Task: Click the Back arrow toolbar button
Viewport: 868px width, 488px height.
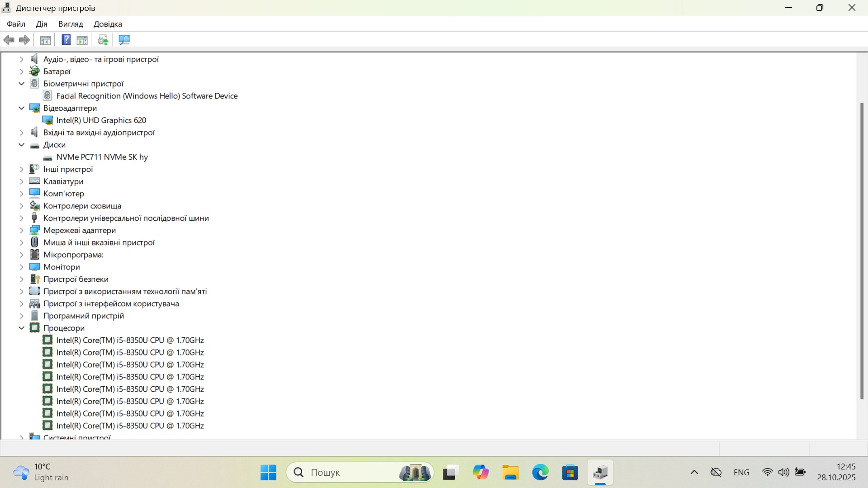Action: coord(9,40)
